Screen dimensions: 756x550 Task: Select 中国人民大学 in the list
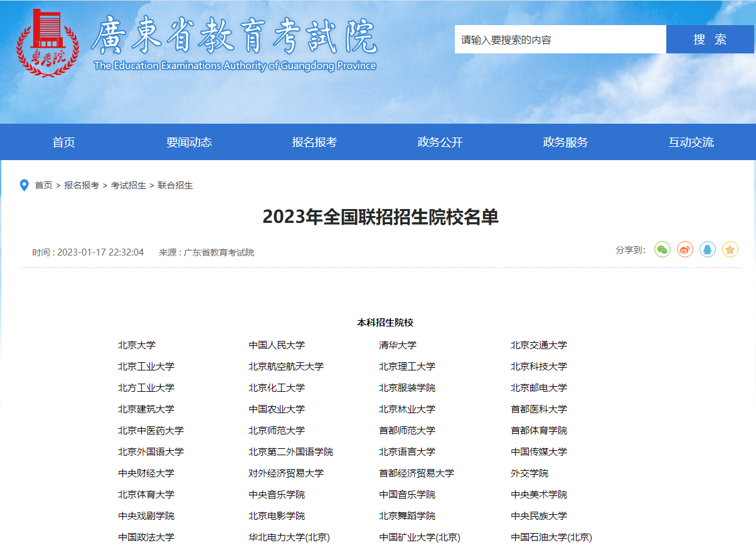coord(277,345)
